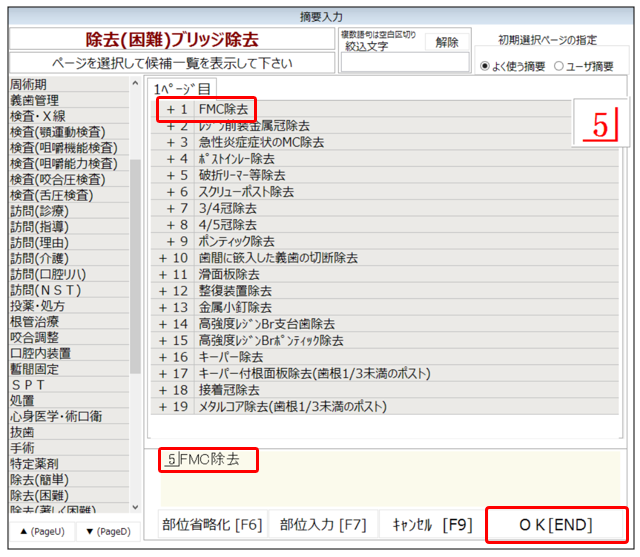Viewport: 640px width, 557px height.
Task: Click 部位入力 [F7] button
Action: (323, 525)
